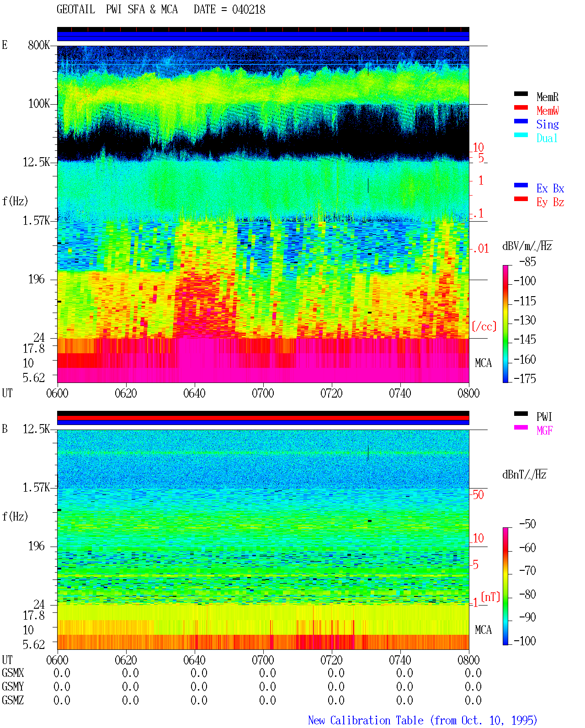This screenshot has height=728, width=585.
Task: Click the GSMZ row label
Action: (13, 701)
